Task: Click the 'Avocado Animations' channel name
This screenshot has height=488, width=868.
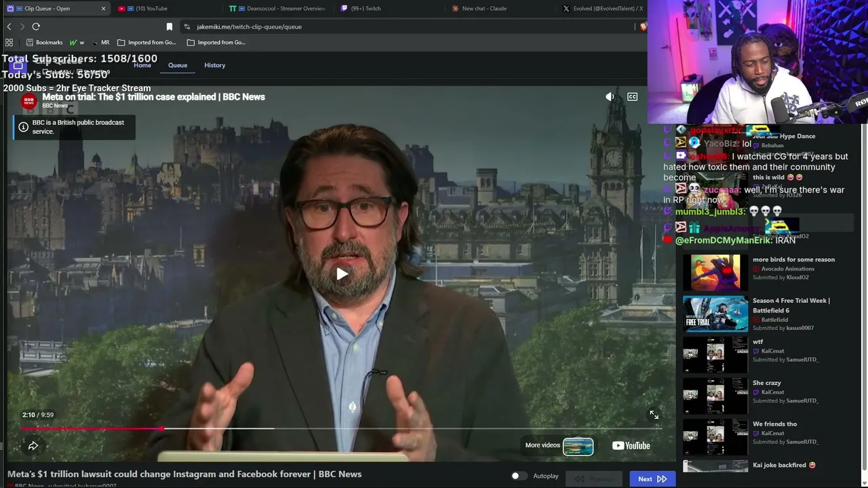Action: (787, 269)
